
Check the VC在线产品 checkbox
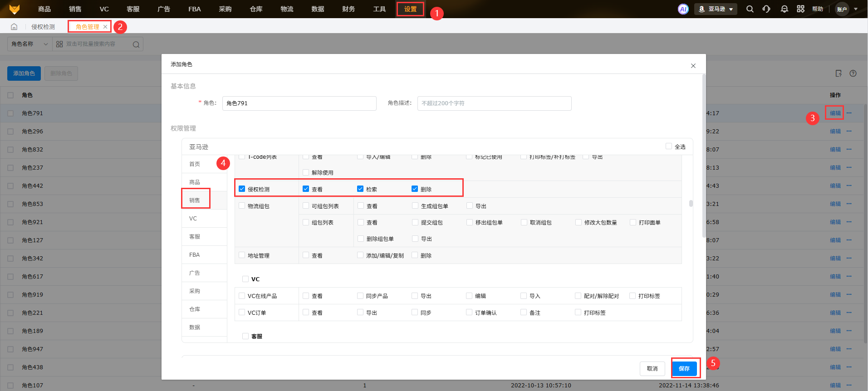pos(242,296)
